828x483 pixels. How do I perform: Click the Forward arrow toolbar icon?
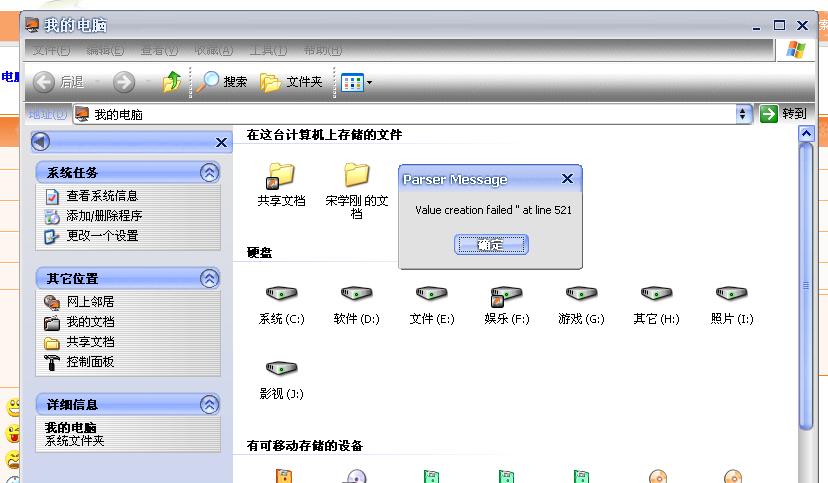click(x=124, y=82)
